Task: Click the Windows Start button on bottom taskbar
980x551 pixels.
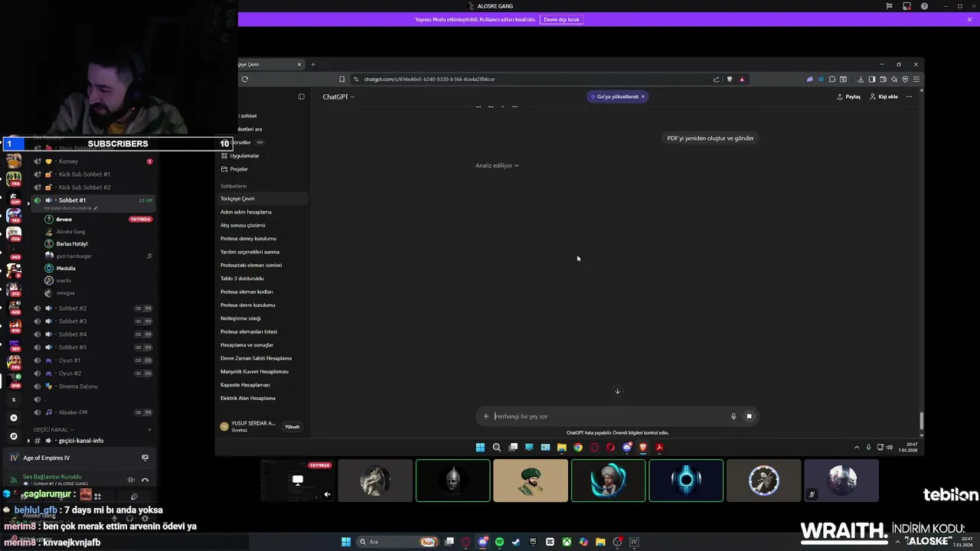Action: 346,542
